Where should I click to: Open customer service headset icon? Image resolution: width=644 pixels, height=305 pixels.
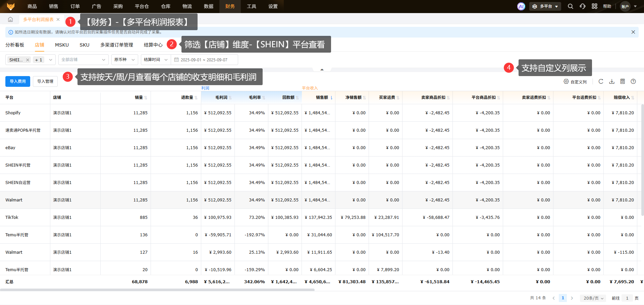583,6
